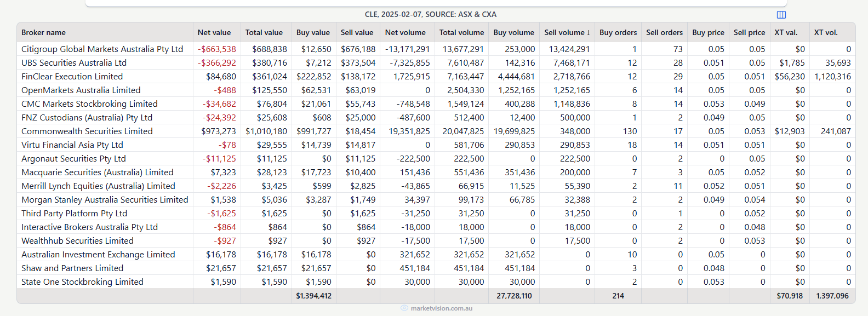Click Citigroup's net value -$663,538
The height and width of the screenshot is (316, 868).
point(217,49)
